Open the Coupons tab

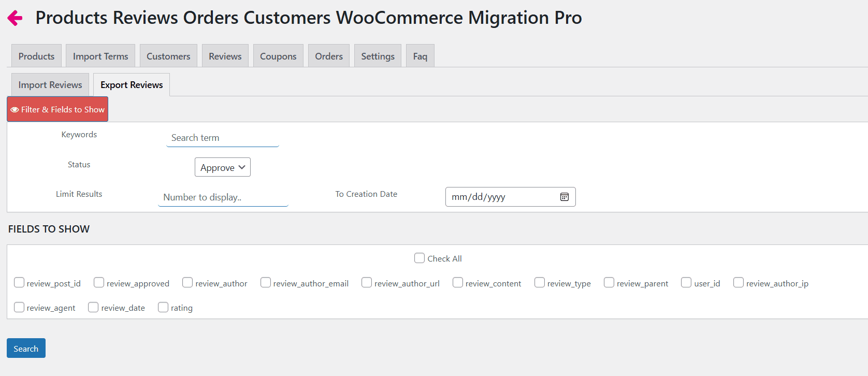click(278, 56)
